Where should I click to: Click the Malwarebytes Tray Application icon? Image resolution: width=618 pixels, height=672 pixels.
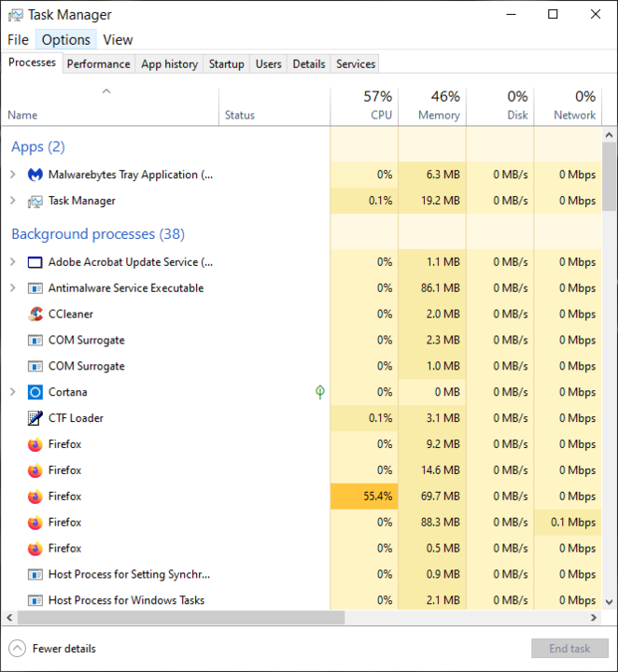coord(35,175)
